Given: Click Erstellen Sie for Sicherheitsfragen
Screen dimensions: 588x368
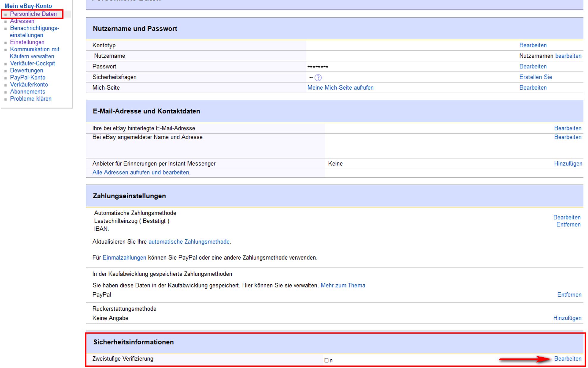Looking at the screenshot, I should (536, 77).
